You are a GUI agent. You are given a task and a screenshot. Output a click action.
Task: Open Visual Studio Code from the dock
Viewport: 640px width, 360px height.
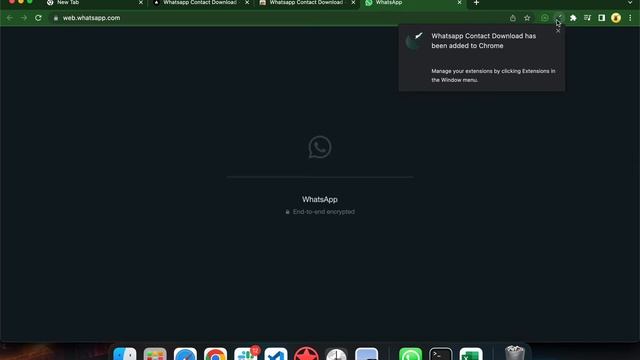pyautogui.click(x=276, y=354)
